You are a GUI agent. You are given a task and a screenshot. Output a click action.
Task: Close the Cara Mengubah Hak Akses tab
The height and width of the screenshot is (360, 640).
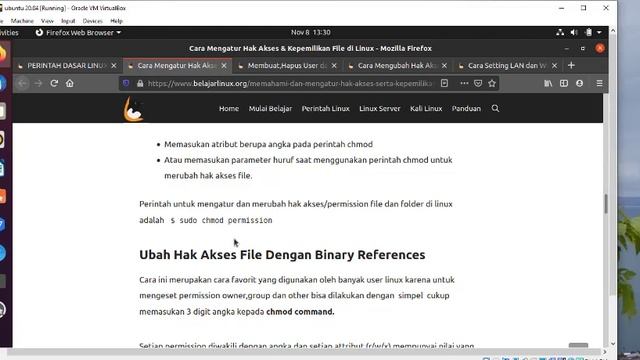click(x=444, y=65)
